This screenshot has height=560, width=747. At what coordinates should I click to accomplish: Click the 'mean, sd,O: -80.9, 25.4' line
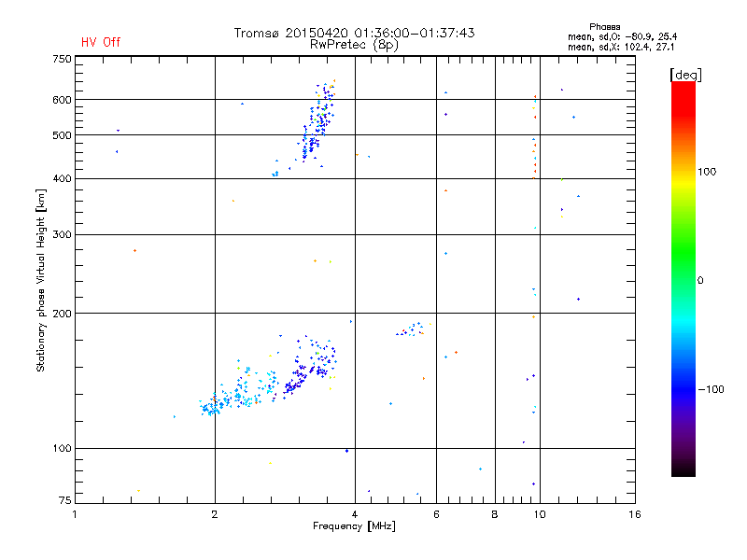click(622, 36)
